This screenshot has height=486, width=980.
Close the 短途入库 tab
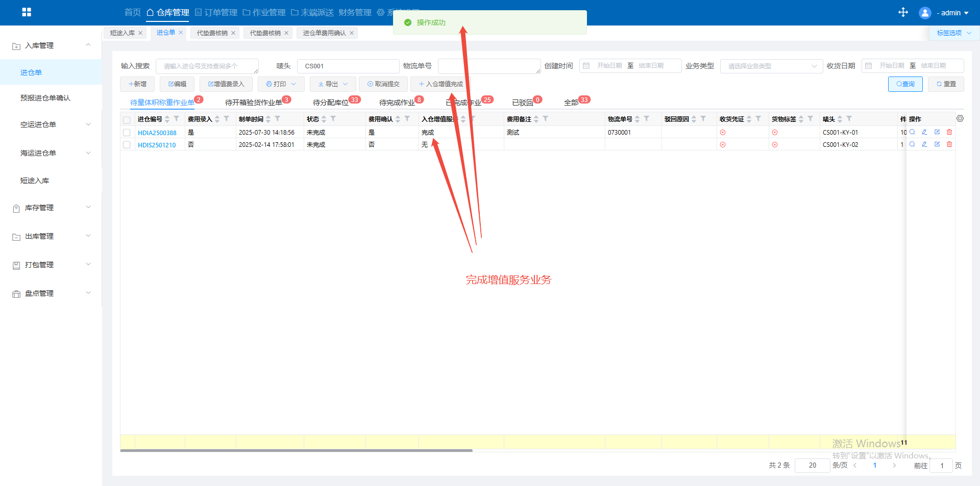pos(140,33)
